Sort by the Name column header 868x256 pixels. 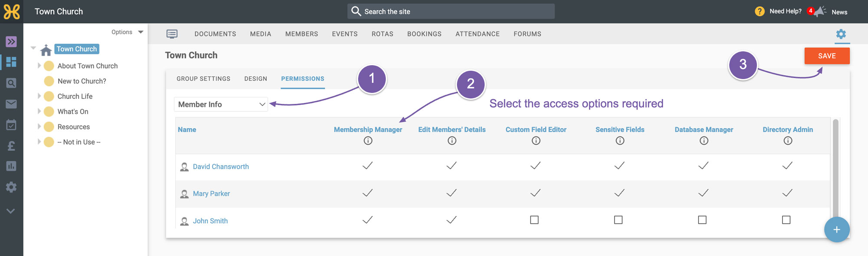187,130
